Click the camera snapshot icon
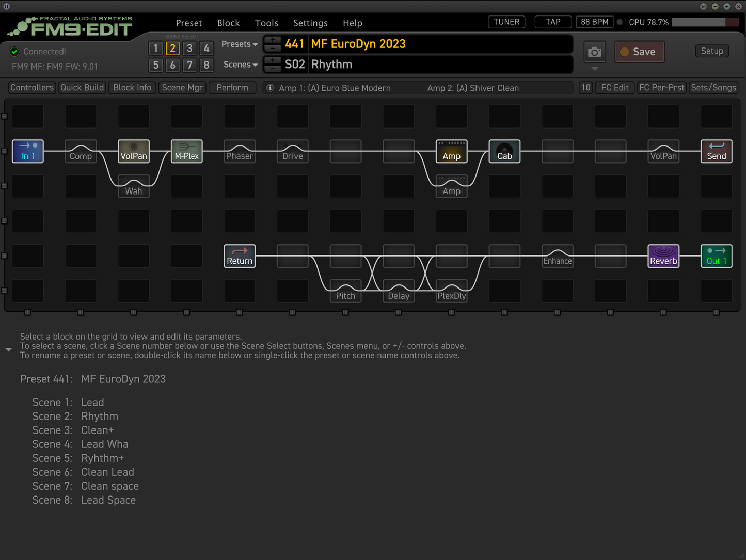This screenshot has height=560, width=746. pos(594,52)
